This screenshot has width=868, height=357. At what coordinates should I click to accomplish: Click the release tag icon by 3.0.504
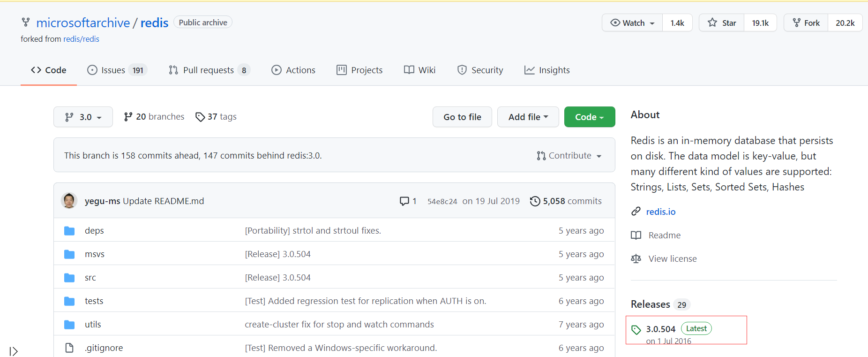636,330
